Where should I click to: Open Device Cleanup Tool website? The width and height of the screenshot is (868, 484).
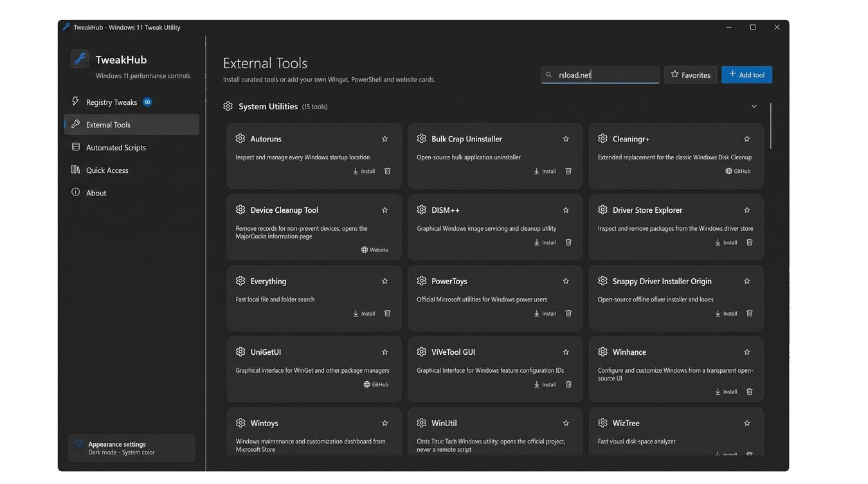(x=375, y=249)
